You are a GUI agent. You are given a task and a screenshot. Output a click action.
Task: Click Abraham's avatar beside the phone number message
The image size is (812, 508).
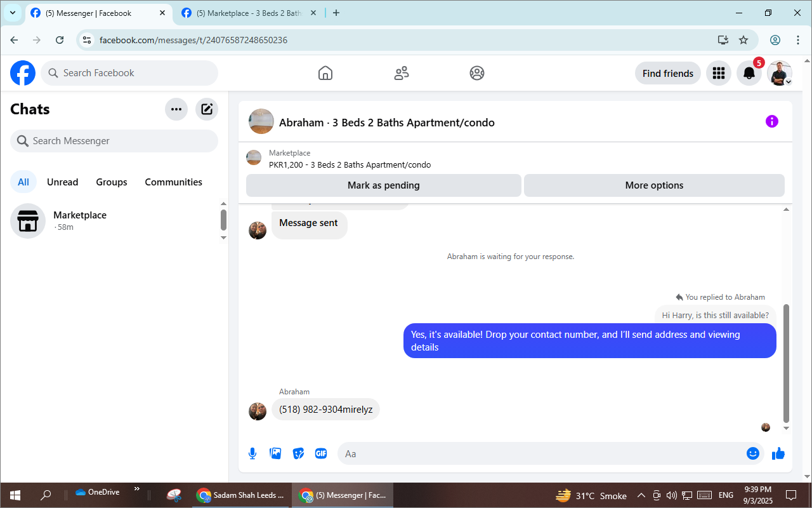point(258,411)
